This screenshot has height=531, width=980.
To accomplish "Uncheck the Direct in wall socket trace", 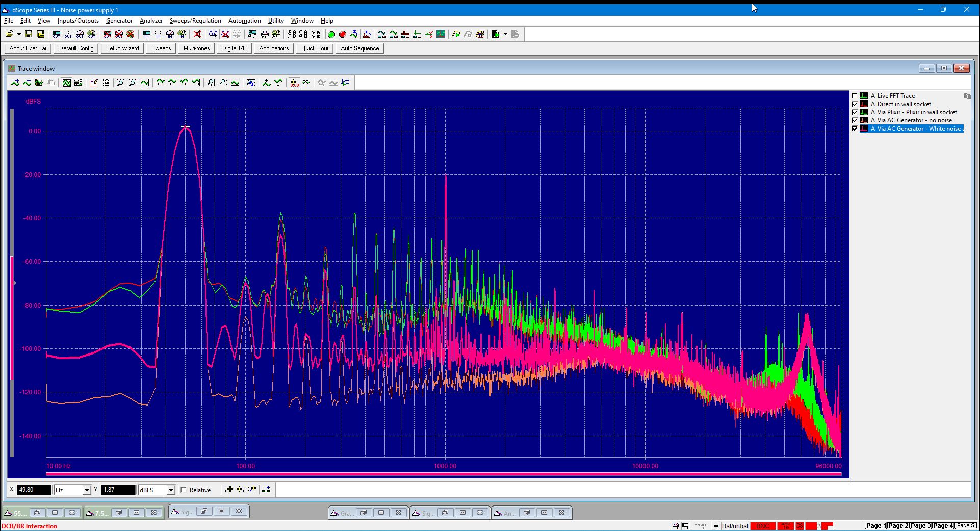I will 855,104.
